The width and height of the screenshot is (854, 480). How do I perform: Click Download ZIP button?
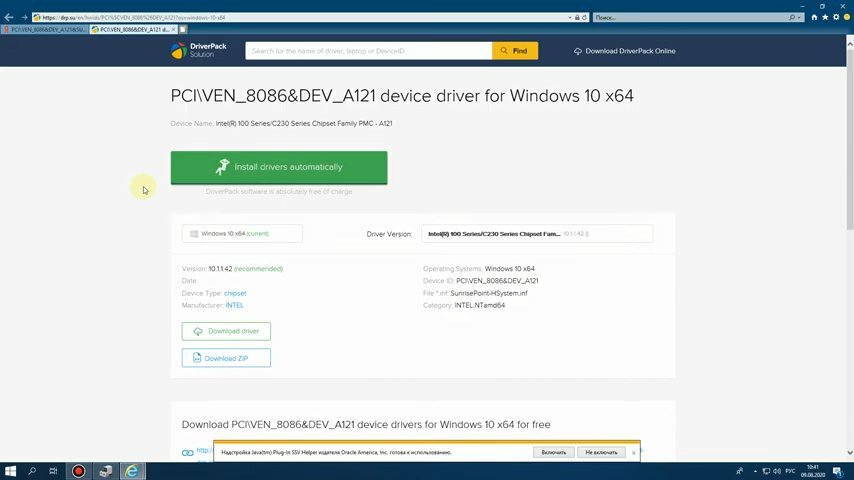coord(226,358)
